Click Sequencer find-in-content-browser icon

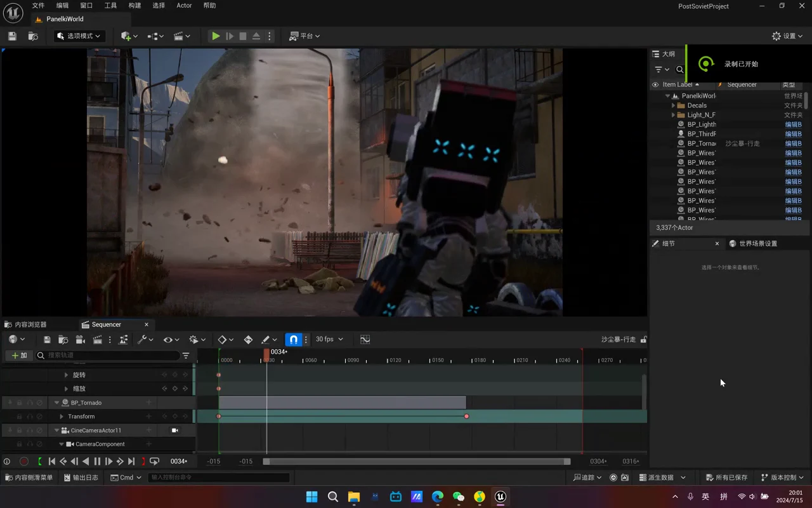click(x=63, y=340)
